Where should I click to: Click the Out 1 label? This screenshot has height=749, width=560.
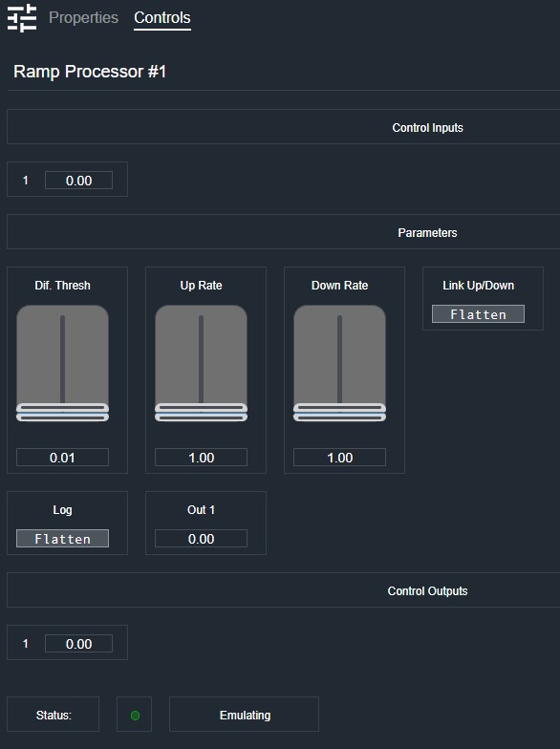(201, 510)
